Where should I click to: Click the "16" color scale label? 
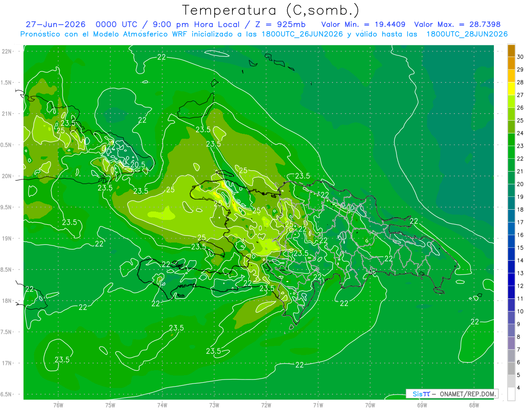pos(520,235)
